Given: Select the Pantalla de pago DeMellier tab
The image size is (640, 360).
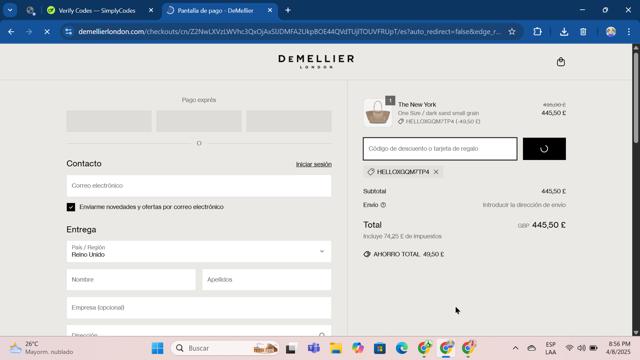Looking at the screenshot, I should tap(216, 11).
